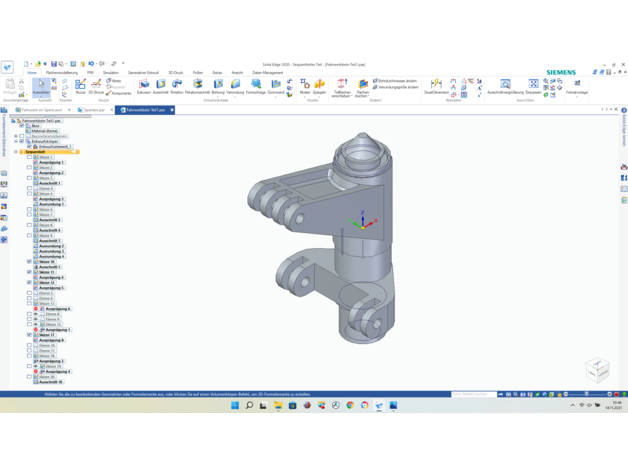Open Windows Start menu on taskbar
This screenshot has width=628, height=472.
point(236,405)
